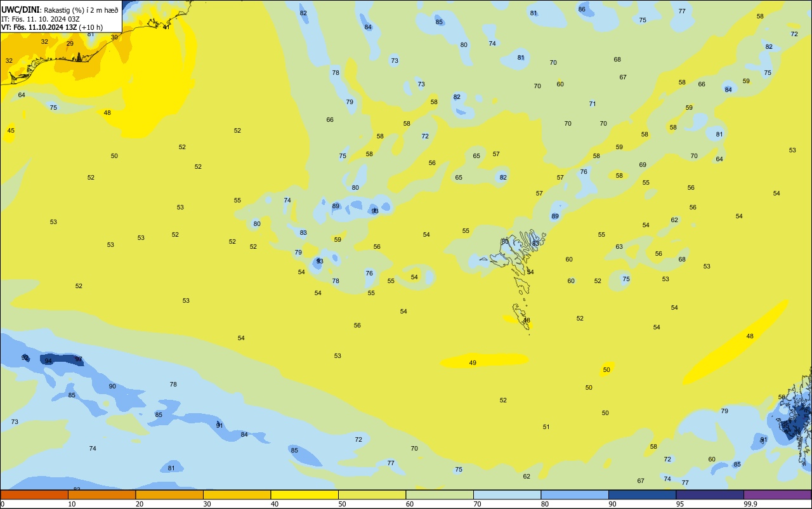Select the '(+10 h)' forecast offset text
This screenshot has height=509, width=812.
click(x=91, y=27)
